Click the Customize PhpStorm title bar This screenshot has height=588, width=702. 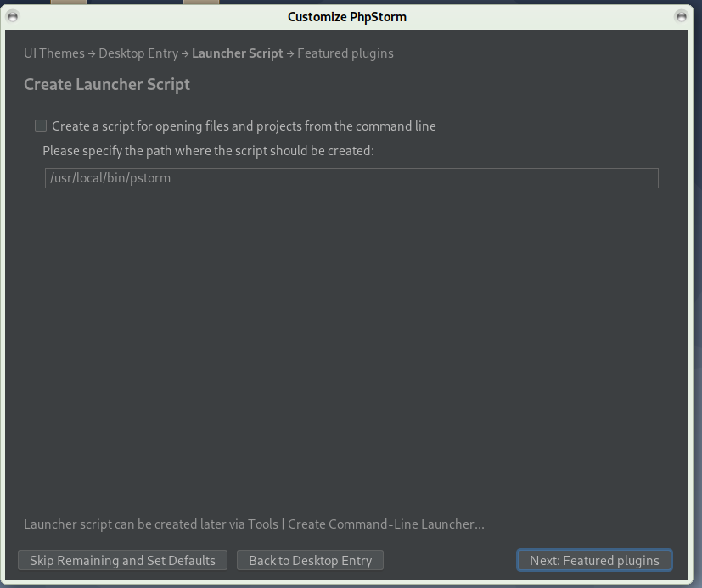coord(346,16)
